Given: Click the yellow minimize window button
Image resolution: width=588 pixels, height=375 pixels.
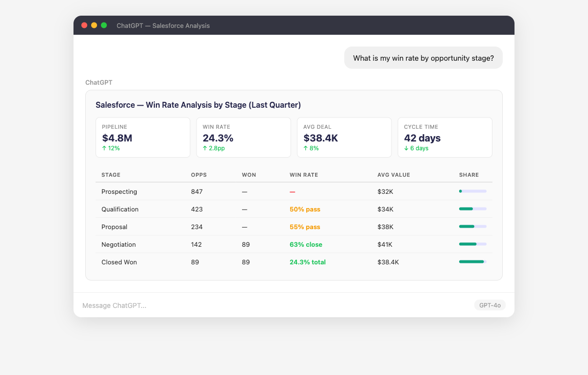Looking at the screenshot, I should tap(94, 25).
